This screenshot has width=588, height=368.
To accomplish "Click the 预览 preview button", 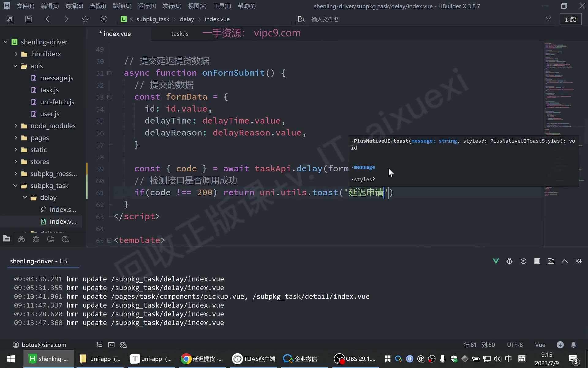I will coord(571,19).
